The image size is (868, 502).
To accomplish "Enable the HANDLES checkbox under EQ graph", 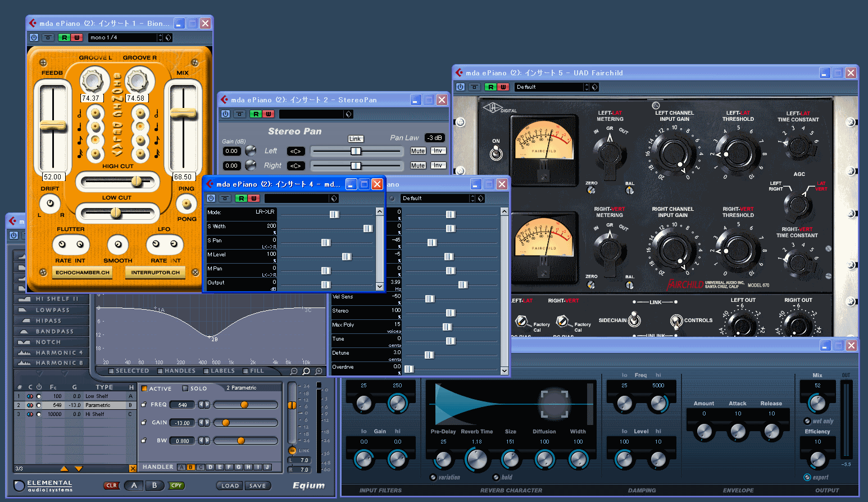I will point(160,371).
